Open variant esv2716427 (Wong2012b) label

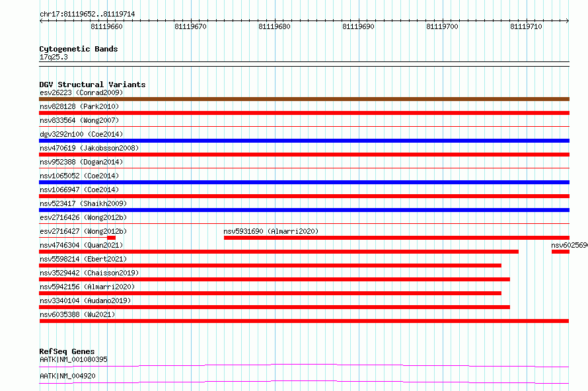click(83, 231)
